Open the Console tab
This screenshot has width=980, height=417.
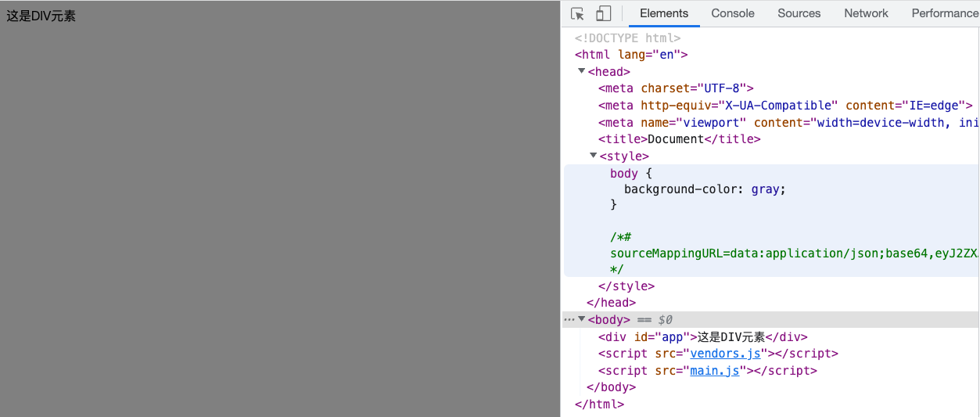733,13
